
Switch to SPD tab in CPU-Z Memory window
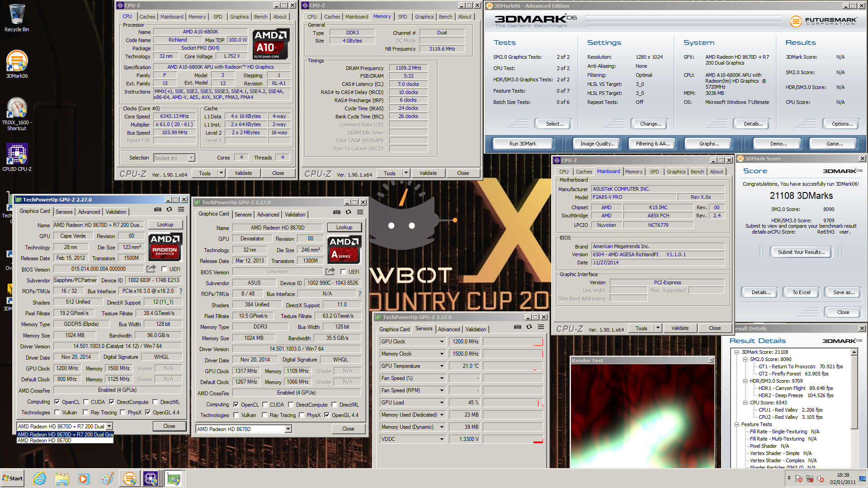(403, 17)
